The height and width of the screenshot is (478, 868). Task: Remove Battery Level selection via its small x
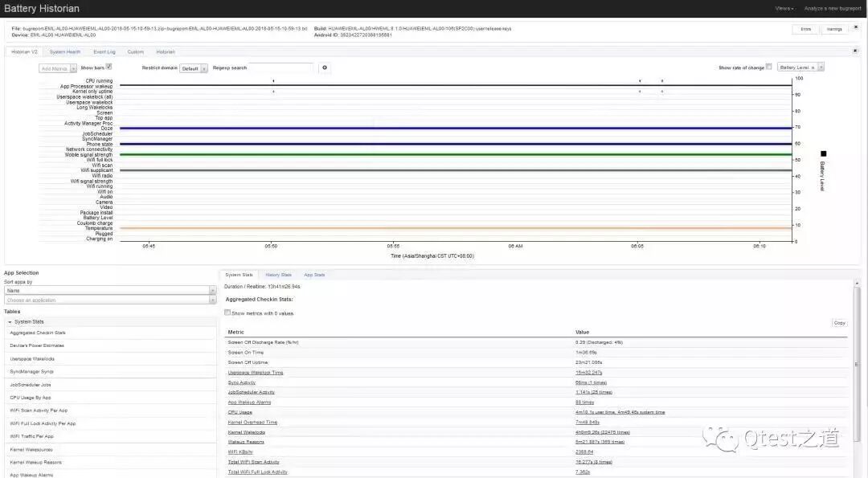click(813, 67)
